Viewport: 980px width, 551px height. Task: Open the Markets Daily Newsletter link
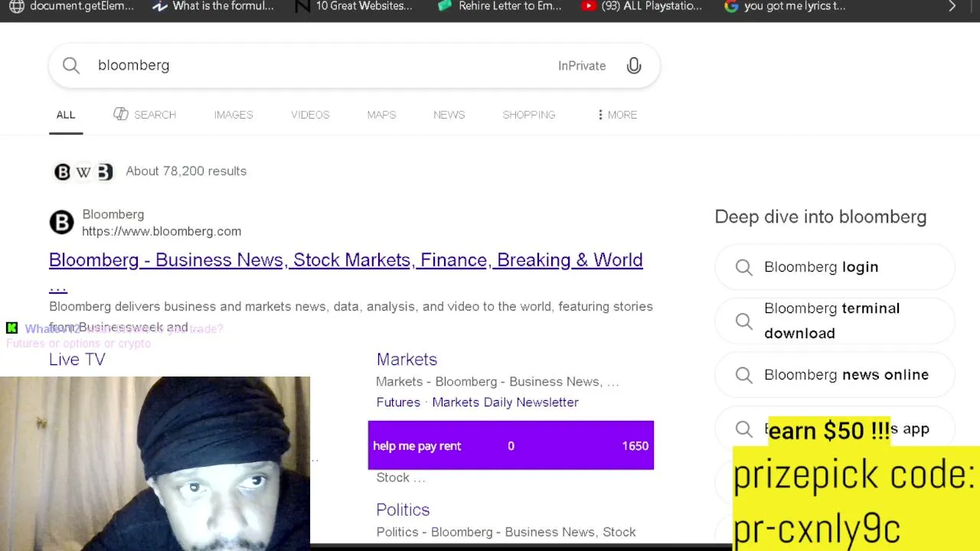coord(505,403)
